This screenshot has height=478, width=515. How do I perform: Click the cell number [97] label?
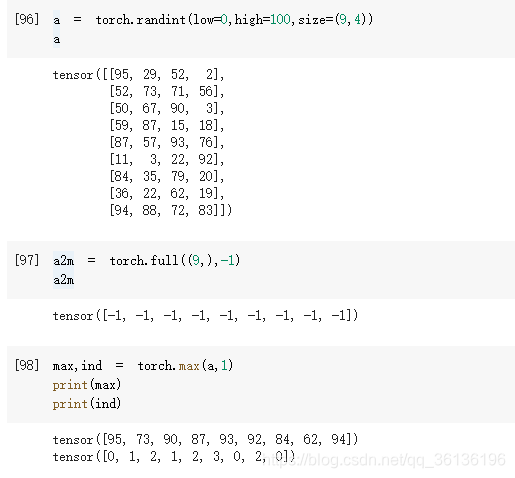[x=27, y=260]
